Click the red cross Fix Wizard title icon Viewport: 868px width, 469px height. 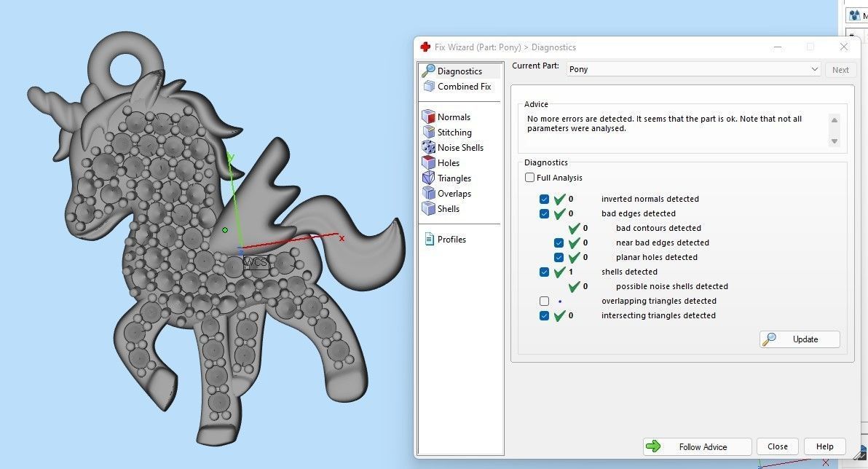point(425,47)
